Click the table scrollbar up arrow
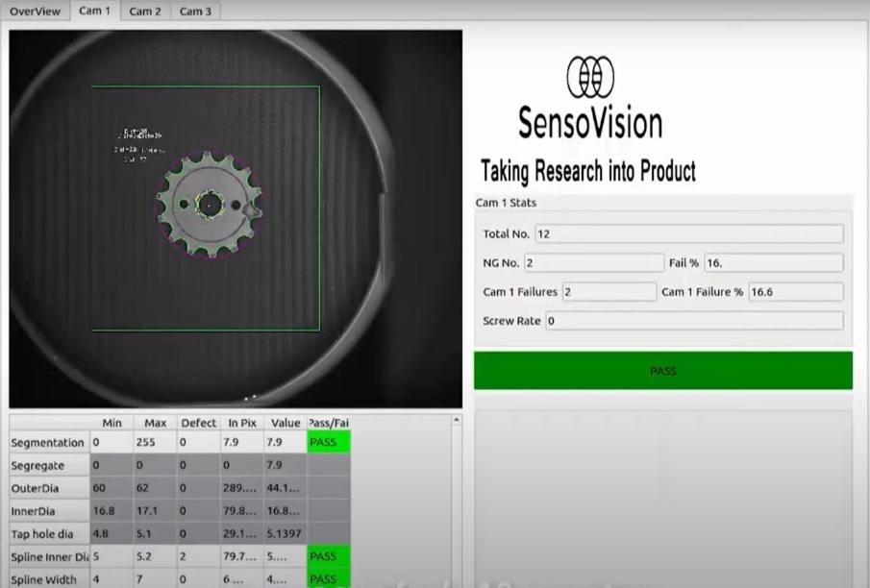The height and width of the screenshot is (588, 870). (x=456, y=420)
